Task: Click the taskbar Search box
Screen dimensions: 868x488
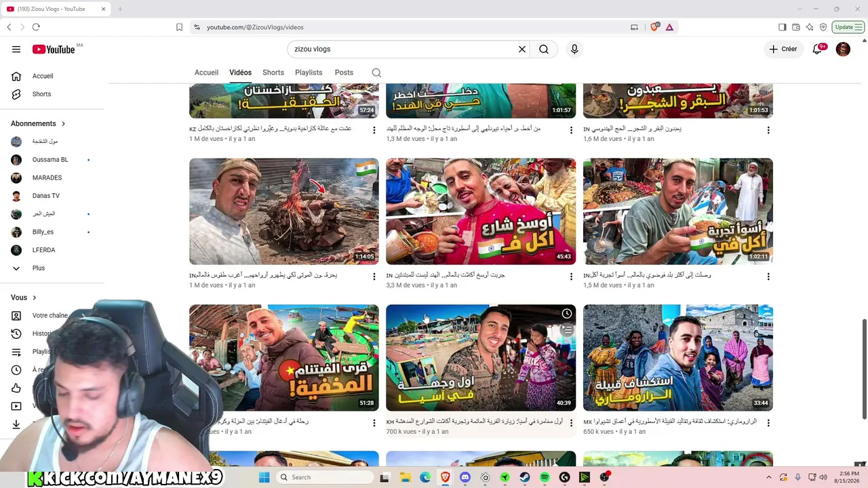Action: 325,477
